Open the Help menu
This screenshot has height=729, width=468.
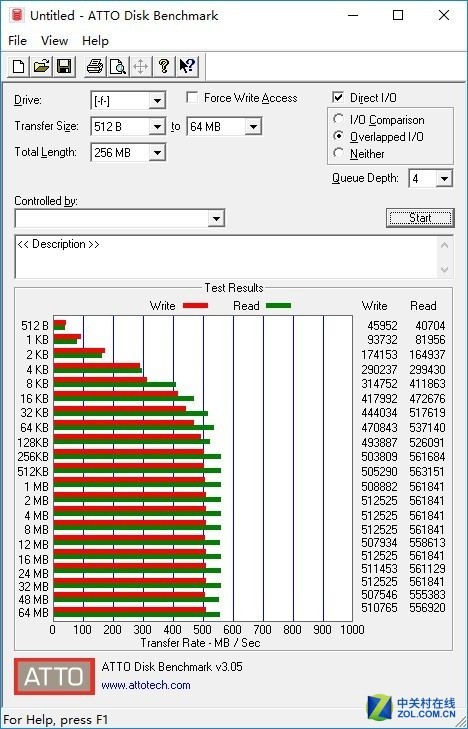pyautogui.click(x=95, y=41)
